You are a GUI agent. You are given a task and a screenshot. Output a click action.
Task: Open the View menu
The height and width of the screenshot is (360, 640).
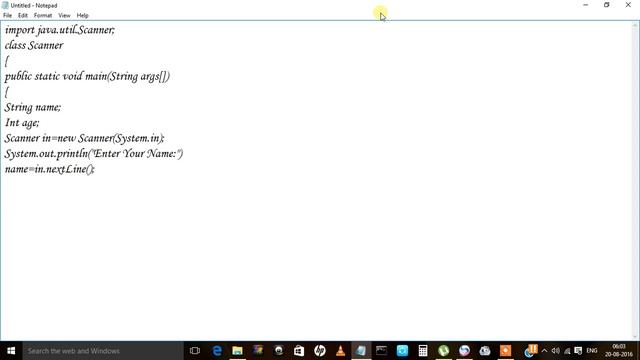coord(64,16)
